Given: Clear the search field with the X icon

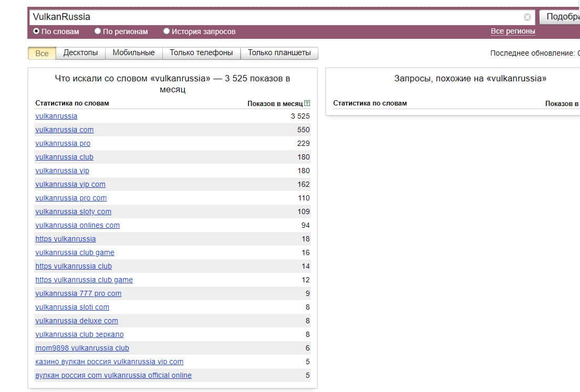Looking at the screenshot, I should pyautogui.click(x=527, y=17).
